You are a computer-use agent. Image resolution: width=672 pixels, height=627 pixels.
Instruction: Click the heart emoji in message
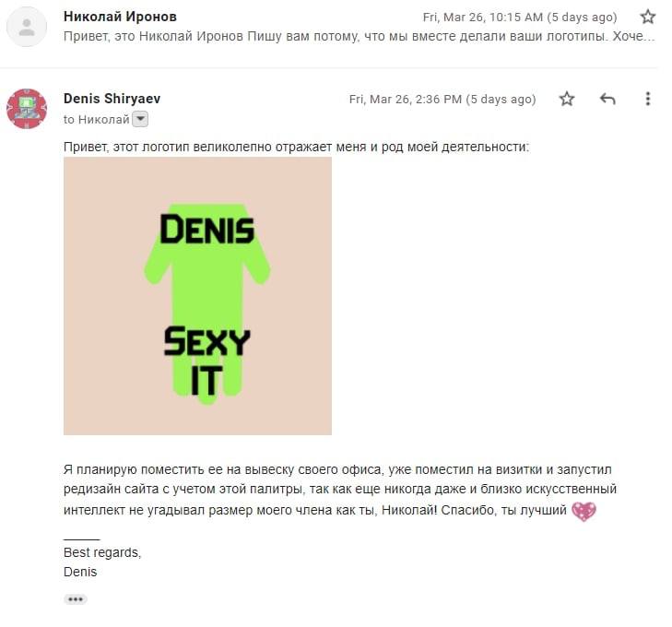[x=584, y=512]
